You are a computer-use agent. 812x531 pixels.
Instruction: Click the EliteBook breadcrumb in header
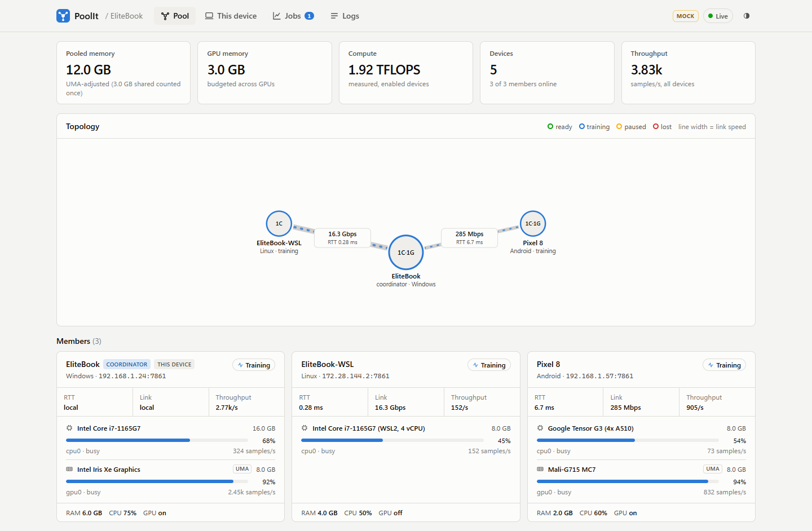(x=126, y=16)
